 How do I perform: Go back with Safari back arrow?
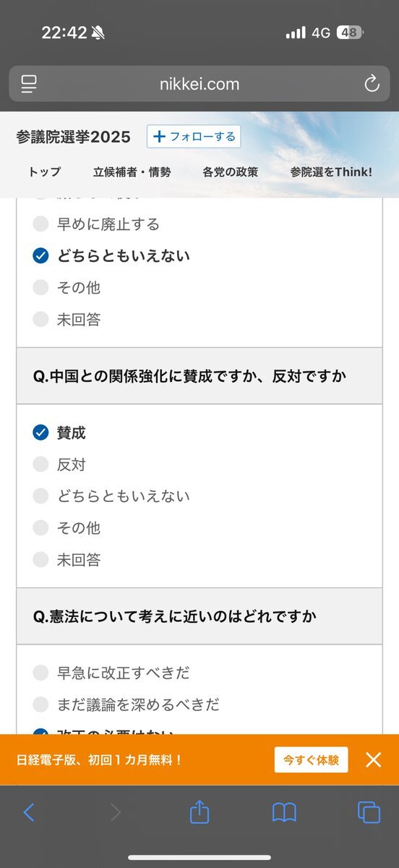click(29, 812)
